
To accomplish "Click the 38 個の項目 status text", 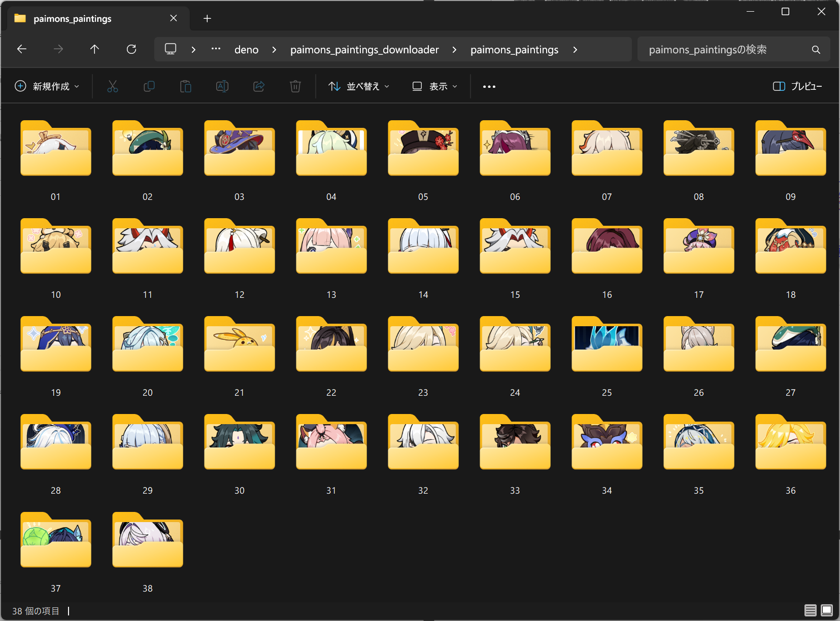I will 36,611.
